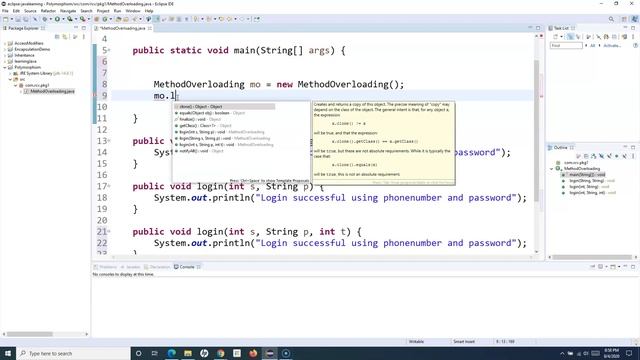Screen dimensions: 640x360
Task: Open the Help menu
Action: click(x=149, y=11)
